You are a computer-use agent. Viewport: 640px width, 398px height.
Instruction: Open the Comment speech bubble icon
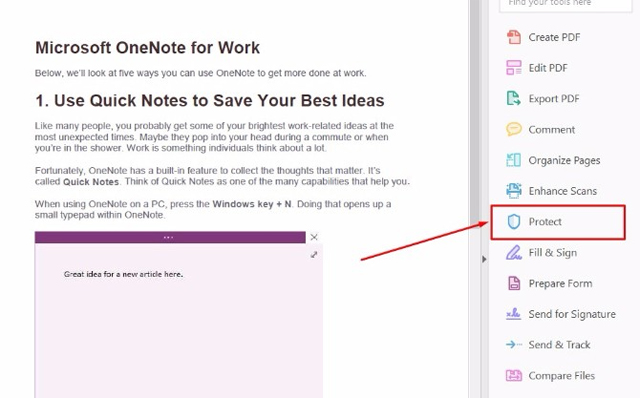513,129
